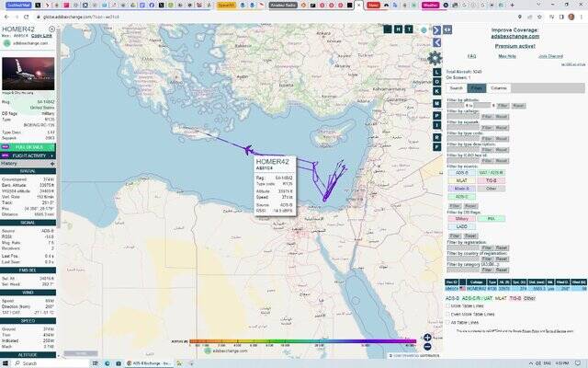
Task: Click Filter button for altitude
Action: pos(503,106)
